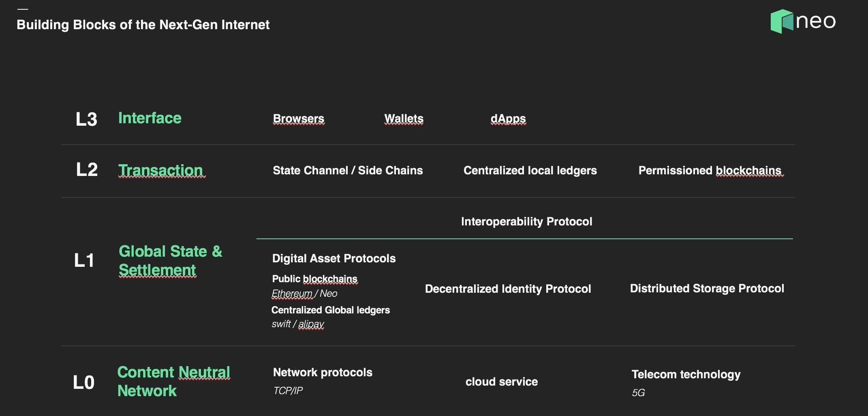
Task: Select 'State Channel / Side Chains' text
Action: (x=348, y=170)
